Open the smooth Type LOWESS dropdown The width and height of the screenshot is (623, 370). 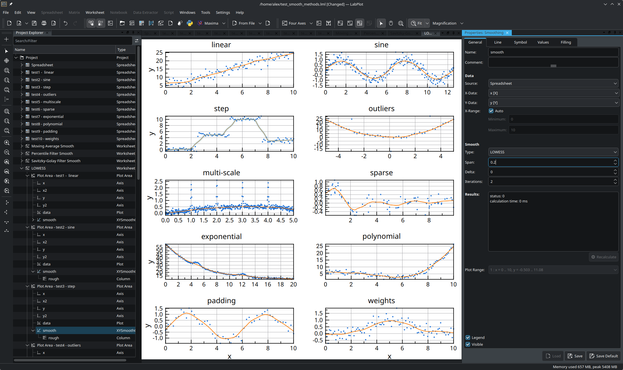[553, 152]
